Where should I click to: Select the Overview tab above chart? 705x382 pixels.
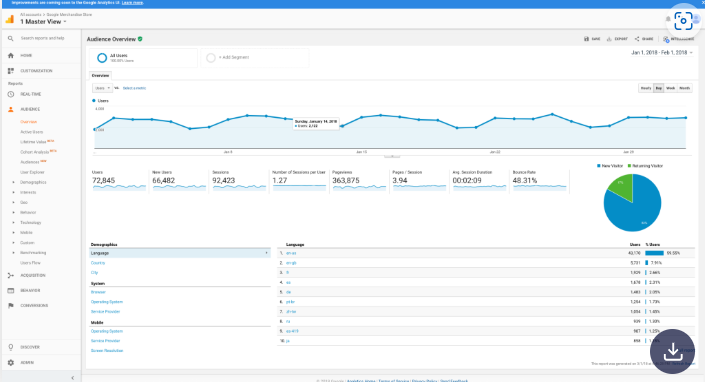click(100, 76)
